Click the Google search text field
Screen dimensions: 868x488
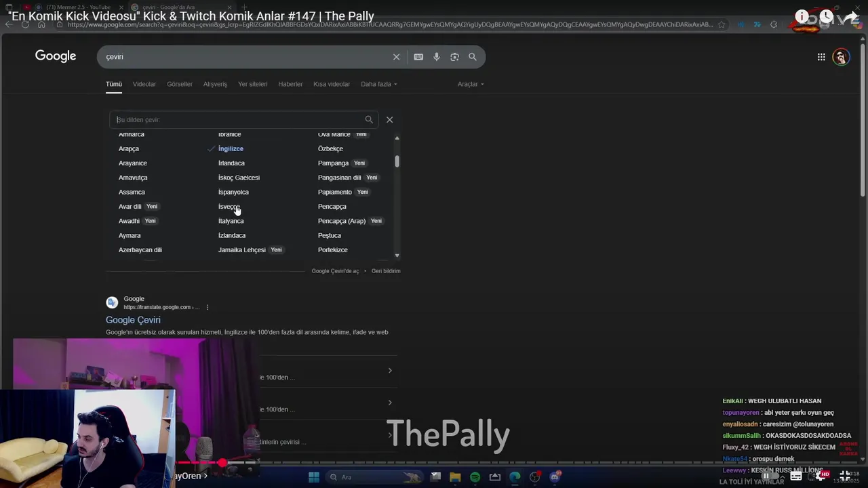(244, 57)
